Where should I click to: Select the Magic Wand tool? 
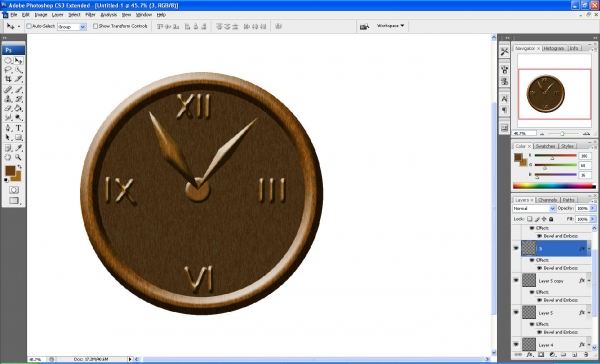coord(18,70)
